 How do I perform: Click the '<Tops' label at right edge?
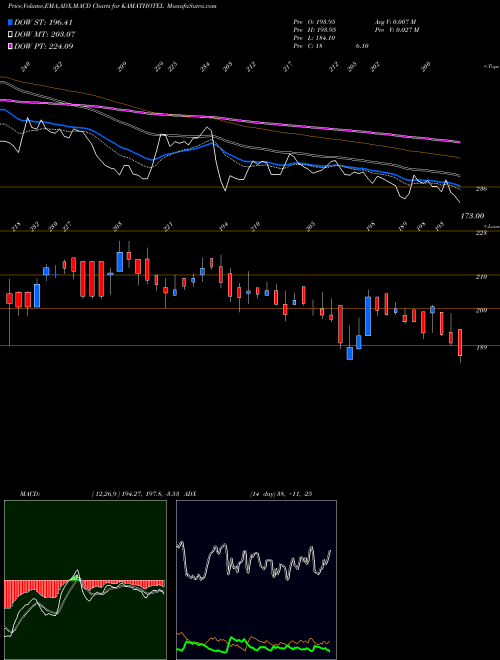point(491,67)
